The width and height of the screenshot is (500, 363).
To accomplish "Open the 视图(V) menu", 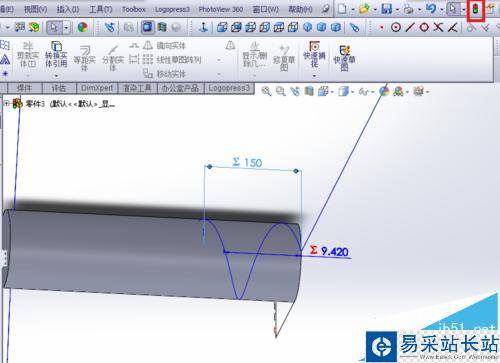I will (35, 9).
